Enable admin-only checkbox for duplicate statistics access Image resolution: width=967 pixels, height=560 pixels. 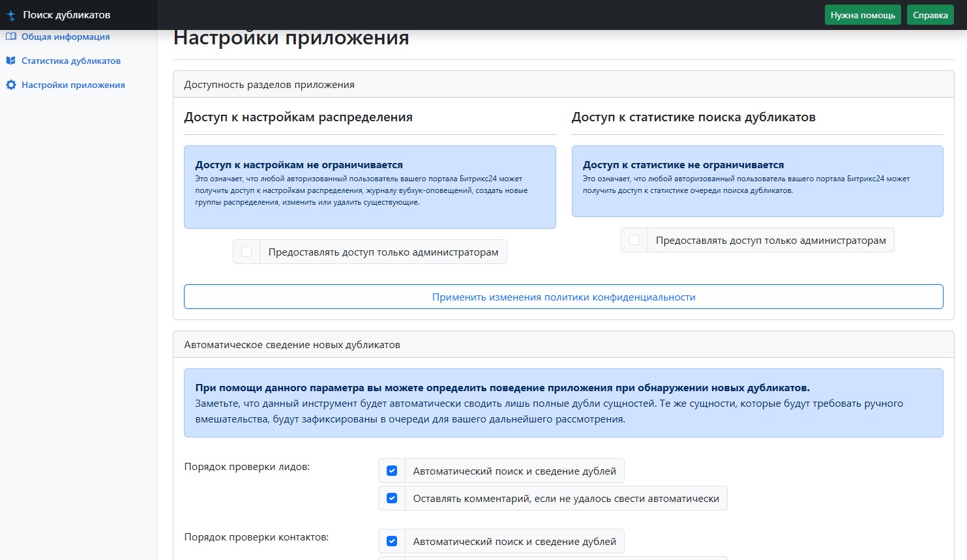point(634,240)
